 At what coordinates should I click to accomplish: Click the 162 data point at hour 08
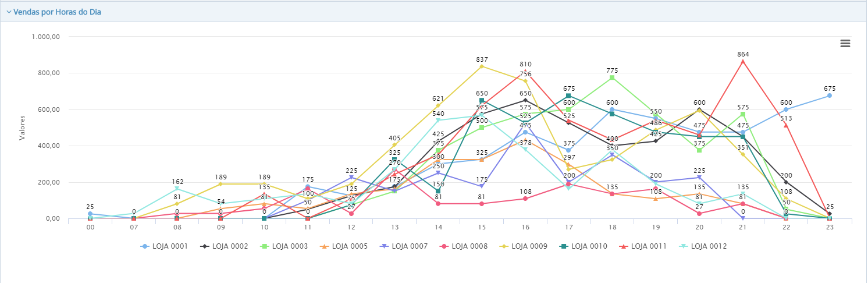point(177,189)
